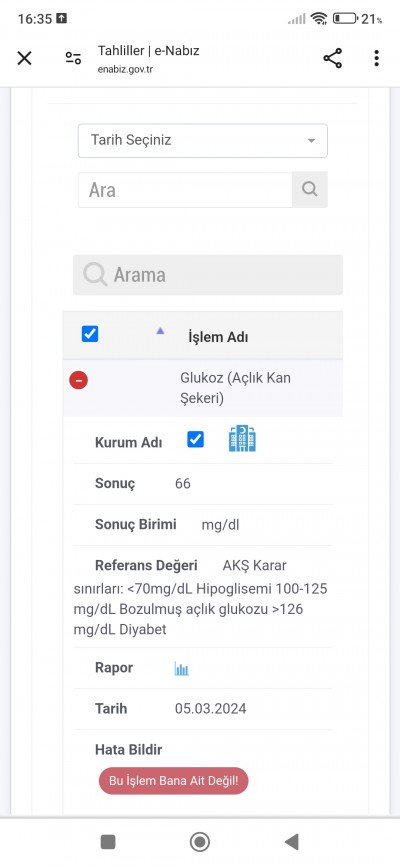The height and width of the screenshot is (866, 400).
Task: Tap the recent apps square button
Action: [x=108, y=842]
